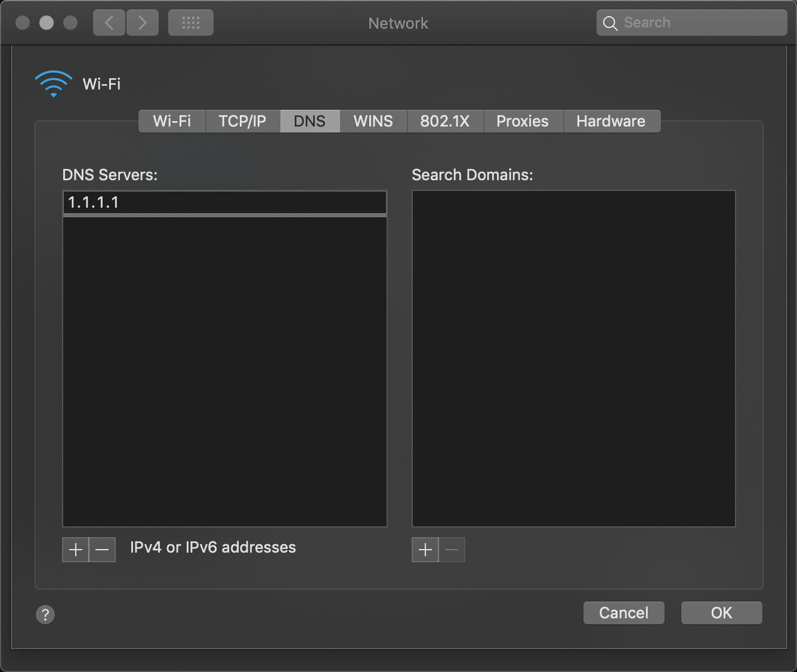The width and height of the screenshot is (797, 672).
Task: Switch to the TCP/IP tab
Action: [242, 121]
